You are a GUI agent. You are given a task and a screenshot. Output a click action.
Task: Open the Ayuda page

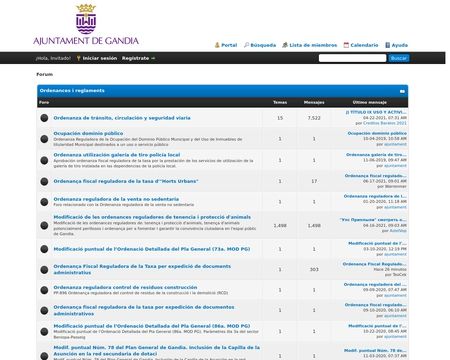pyautogui.click(x=399, y=45)
